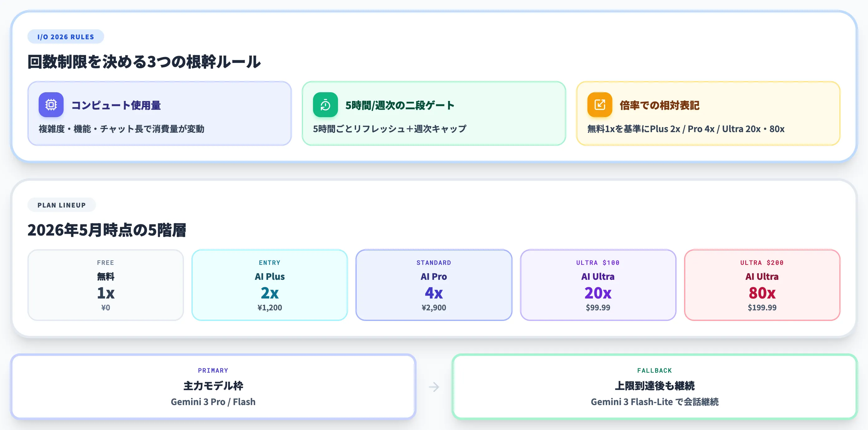Click the $199.99 price text

point(762,308)
